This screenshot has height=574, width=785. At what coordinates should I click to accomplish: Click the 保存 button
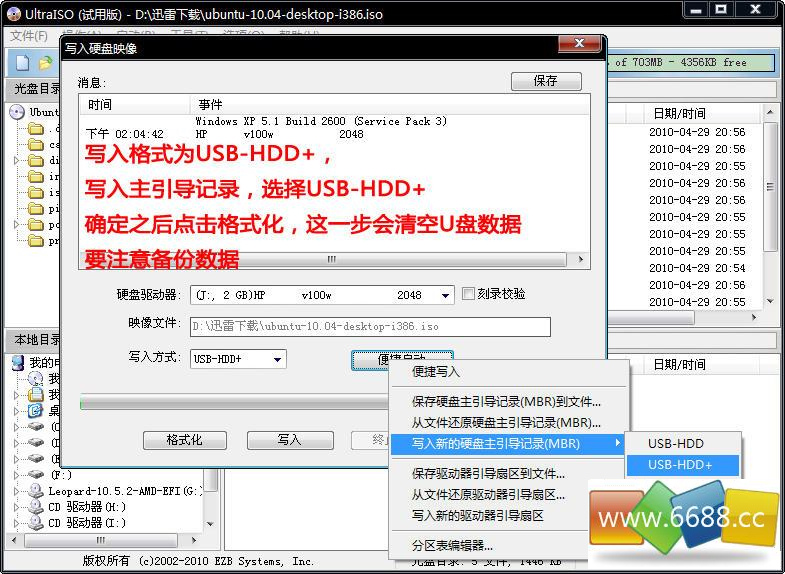[546, 81]
